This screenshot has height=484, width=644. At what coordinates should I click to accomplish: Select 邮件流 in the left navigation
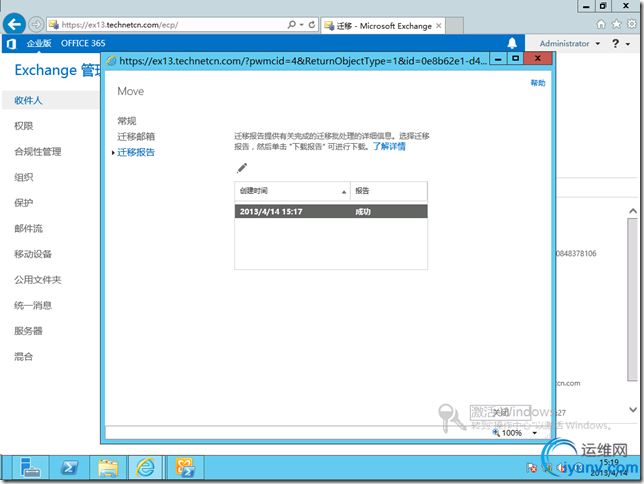28,228
